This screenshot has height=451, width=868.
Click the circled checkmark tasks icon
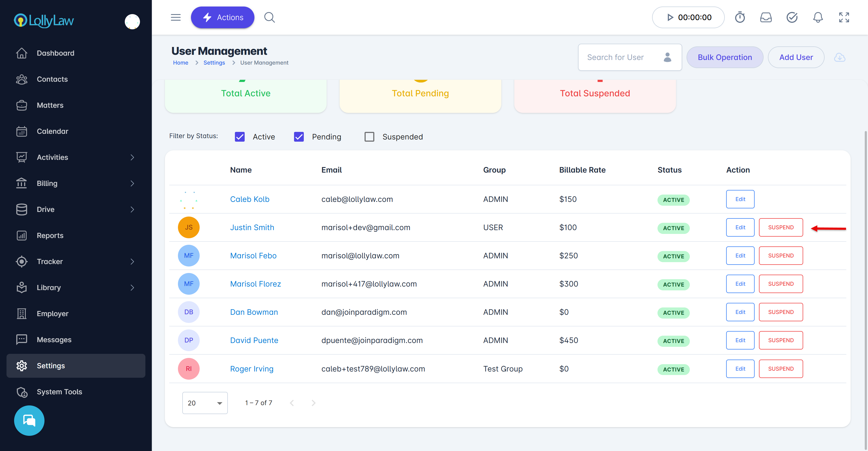792,17
